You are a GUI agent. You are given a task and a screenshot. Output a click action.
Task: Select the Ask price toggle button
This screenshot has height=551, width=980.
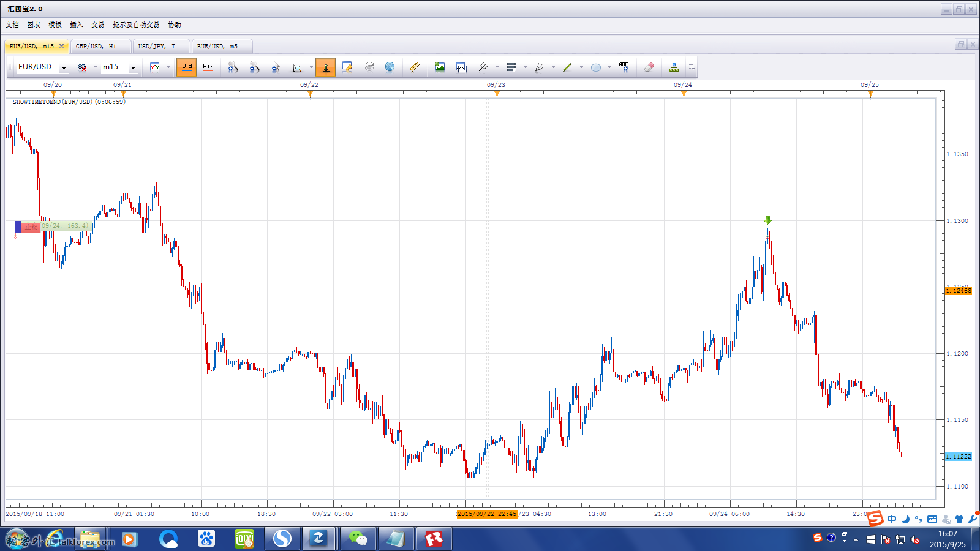click(208, 67)
